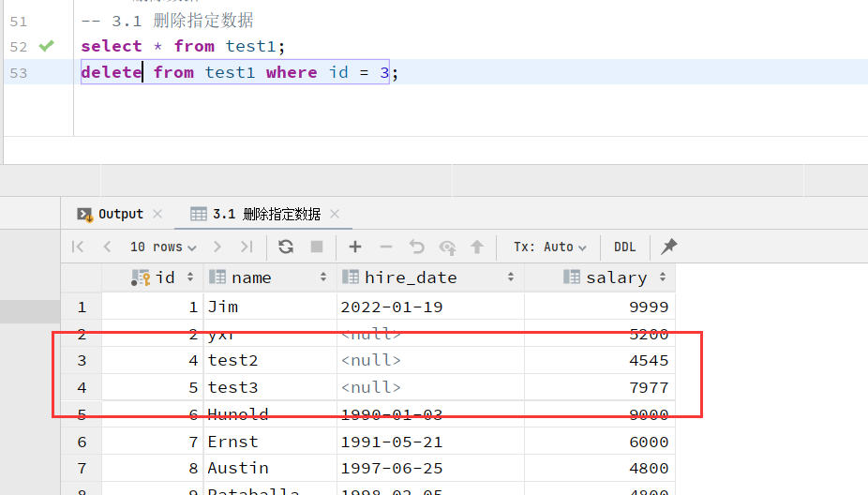This screenshot has width=868, height=495.
Task: Sort by the id column header
Action: 153,277
